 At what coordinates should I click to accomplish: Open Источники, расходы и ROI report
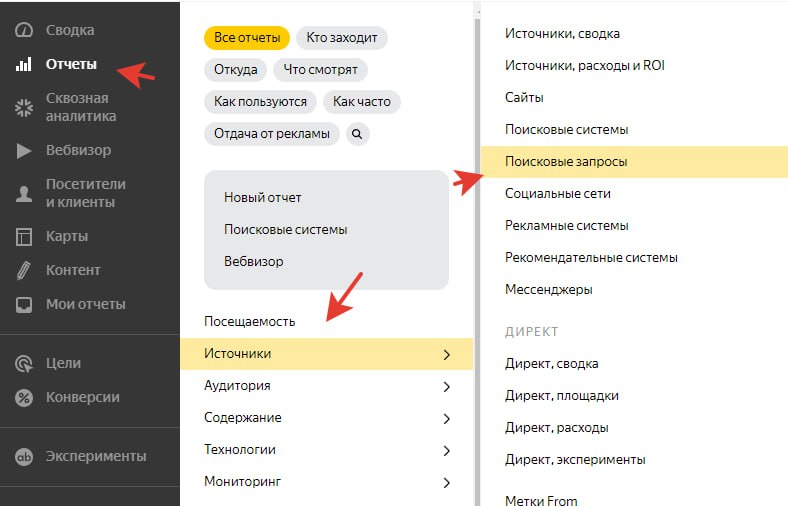point(584,66)
